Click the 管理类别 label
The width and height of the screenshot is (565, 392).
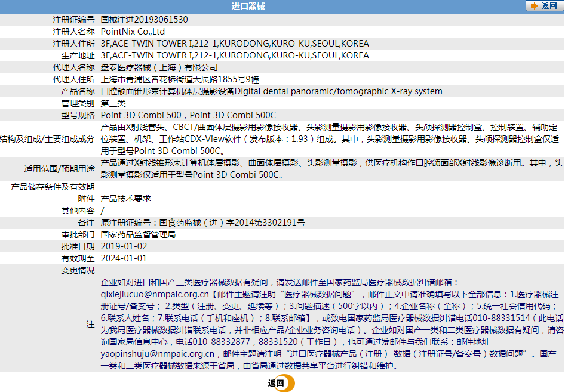click(x=78, y=103)
